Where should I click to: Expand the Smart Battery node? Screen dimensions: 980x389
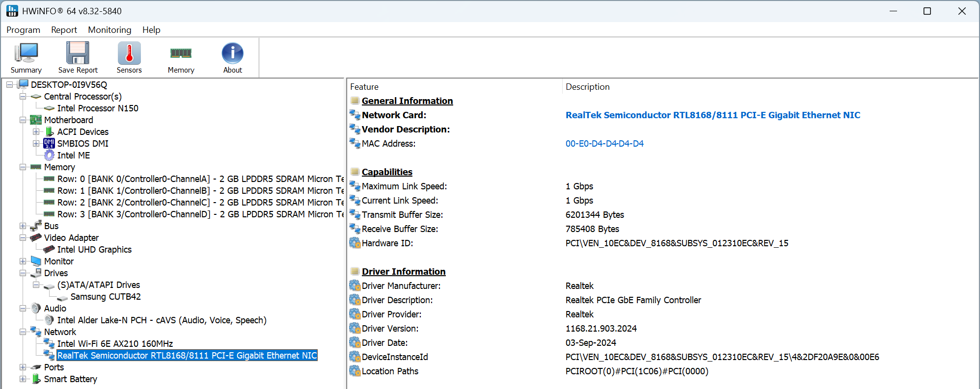tap(23, 379)
